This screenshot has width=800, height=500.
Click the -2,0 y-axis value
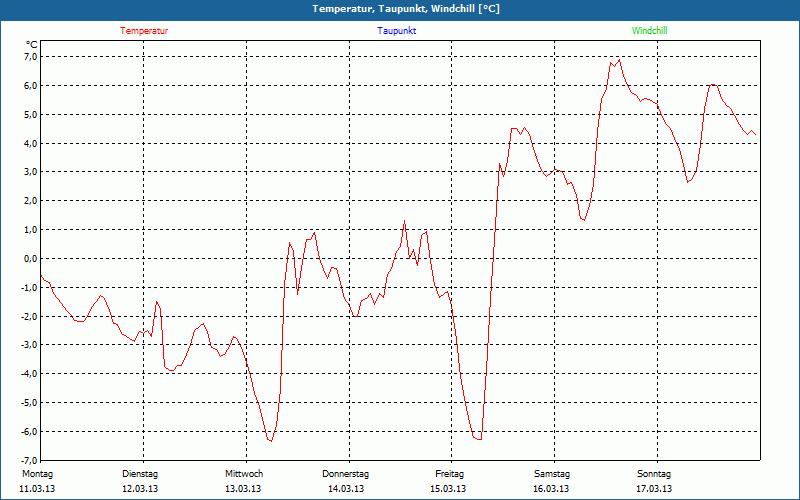click(29, 316)
